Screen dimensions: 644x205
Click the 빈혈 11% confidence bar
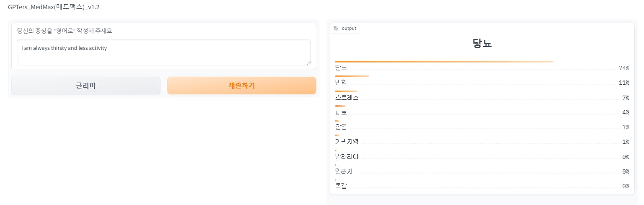352,76
